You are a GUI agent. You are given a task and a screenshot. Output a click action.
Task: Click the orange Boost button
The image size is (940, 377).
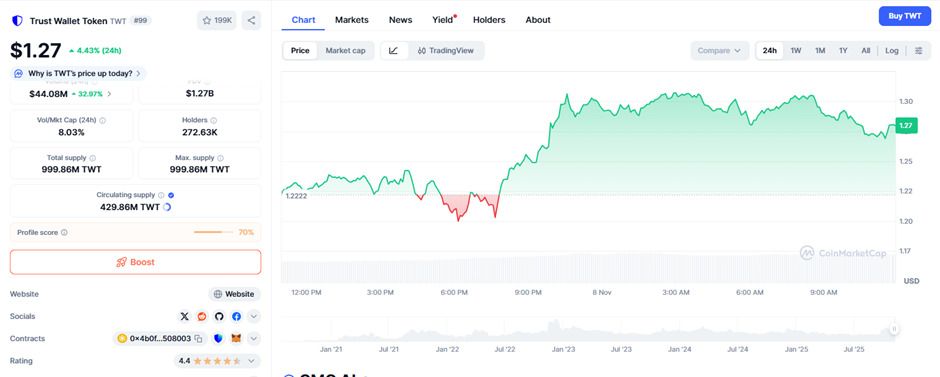[135, 262]
